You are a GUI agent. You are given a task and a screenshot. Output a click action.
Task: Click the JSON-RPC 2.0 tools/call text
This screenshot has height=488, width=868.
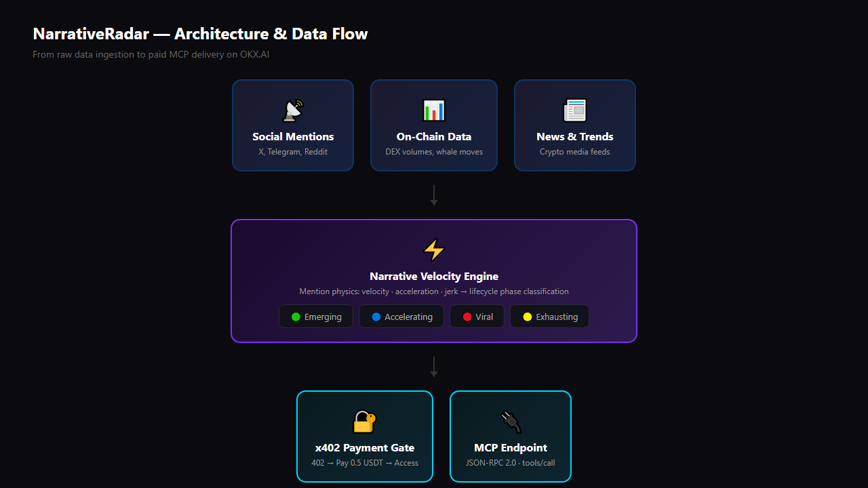pos(511,463)
